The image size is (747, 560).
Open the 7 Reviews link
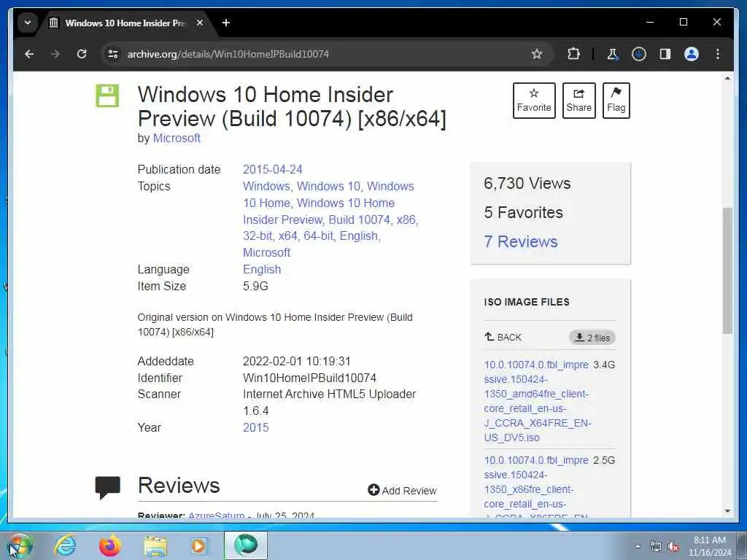521,241
